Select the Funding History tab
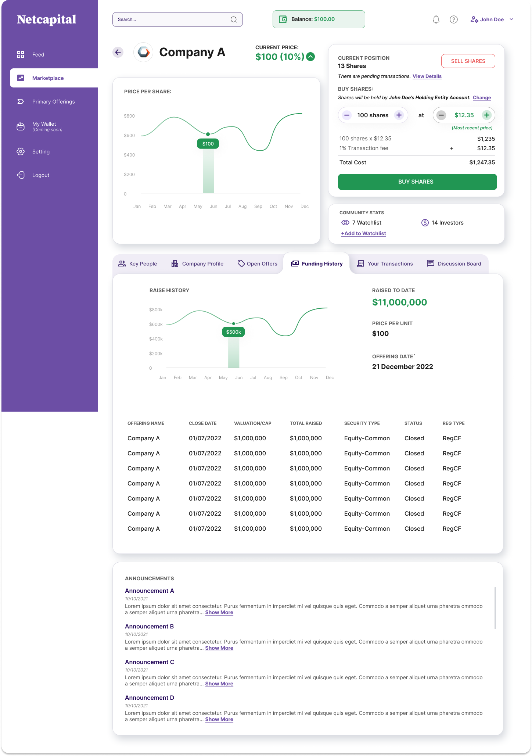Viewport: 532px width, 756px height. pos(317,264)
